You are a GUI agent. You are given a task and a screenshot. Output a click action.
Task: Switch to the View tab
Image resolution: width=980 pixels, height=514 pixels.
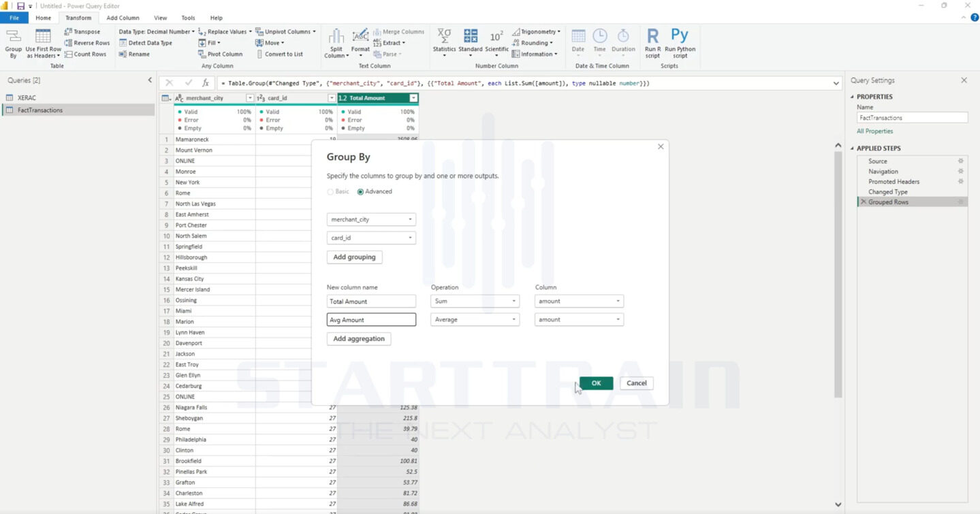point(161,18)
